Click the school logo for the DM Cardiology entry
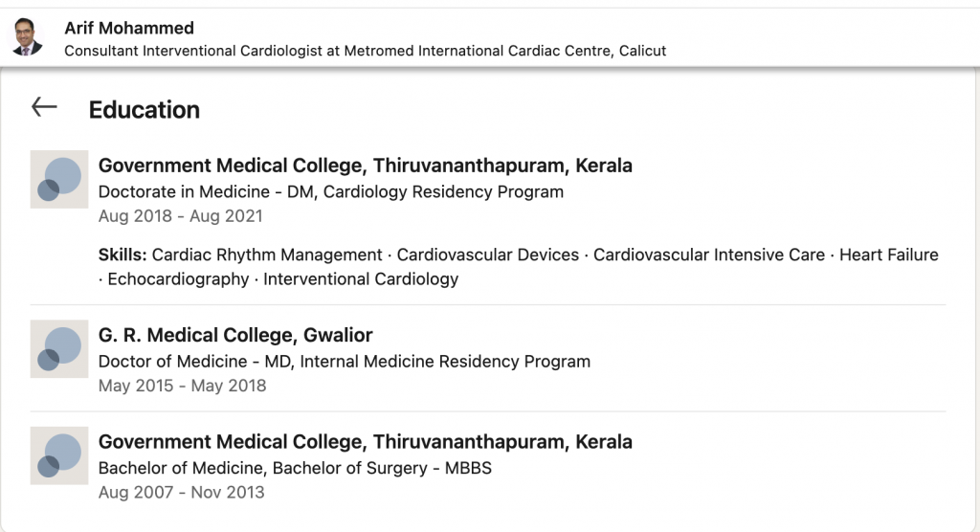The height and width of the screenshot is (532, 980). coord(59,179)
